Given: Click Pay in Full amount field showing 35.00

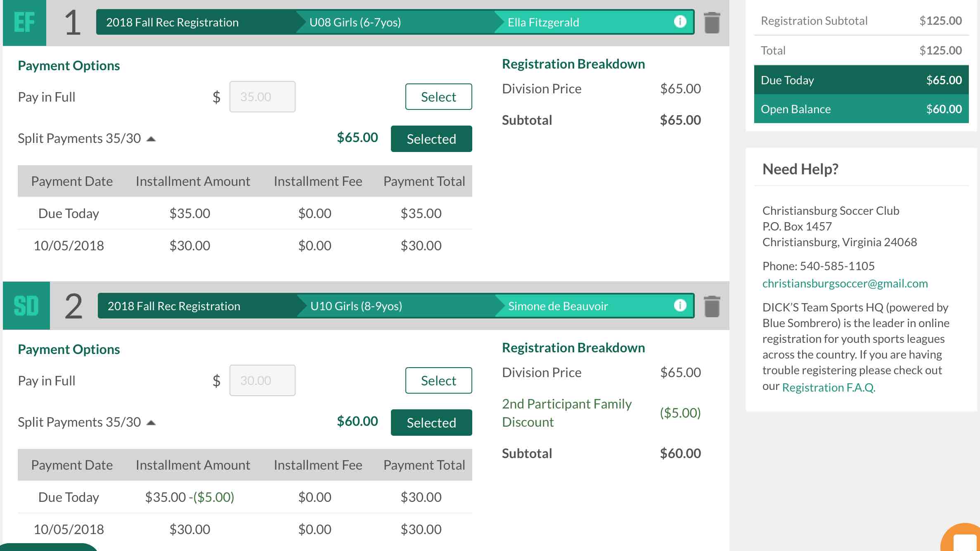Looking at the screenshot, I should (262, 97).
